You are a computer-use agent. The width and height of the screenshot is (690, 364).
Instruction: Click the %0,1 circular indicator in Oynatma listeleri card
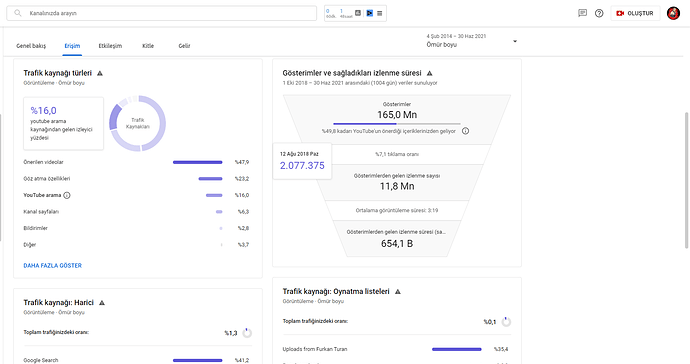click(x=506, y=322)
